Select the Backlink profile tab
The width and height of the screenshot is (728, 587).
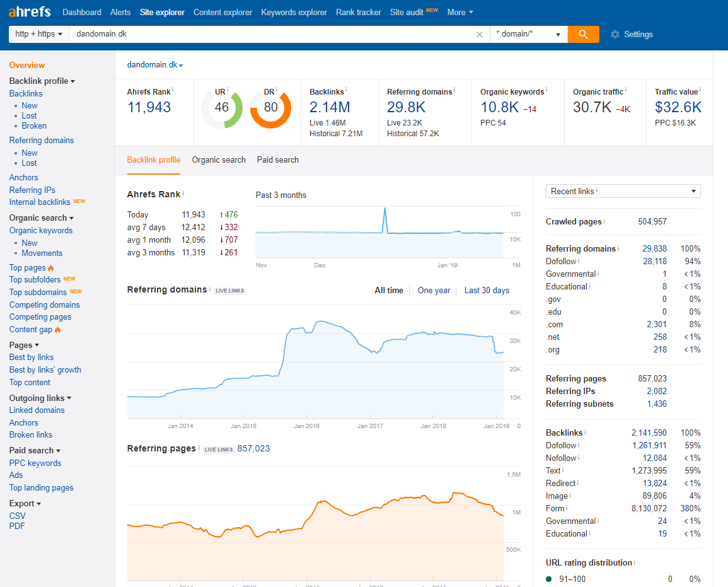click(x=154, y=160)
